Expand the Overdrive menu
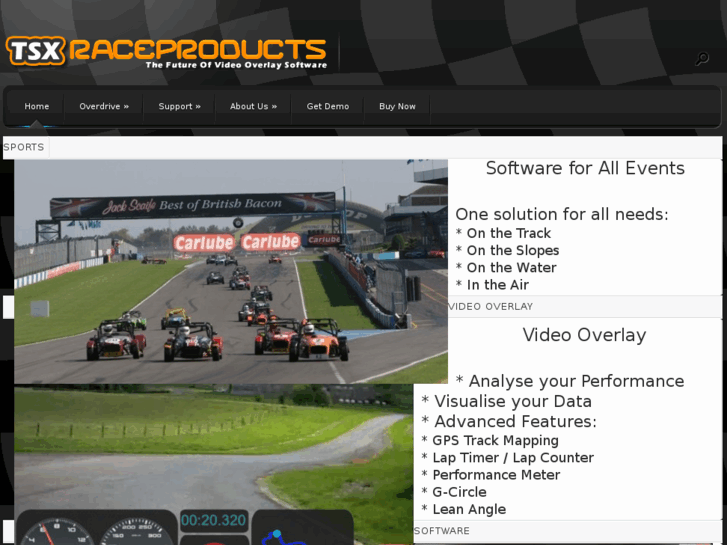This screenshot has width=727, height=545. tap(104, 106)
